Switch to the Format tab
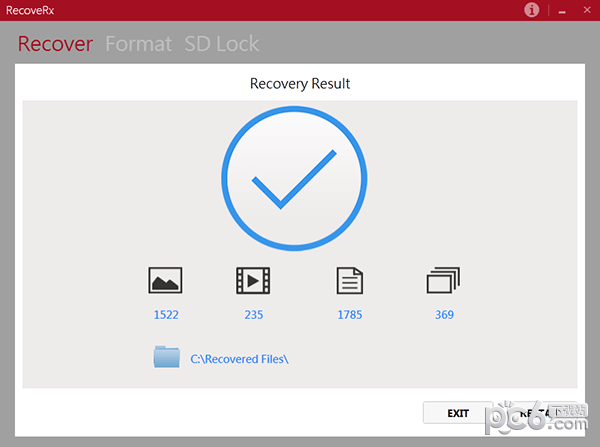Screen dimensions: 600x447 pos(139,44)
